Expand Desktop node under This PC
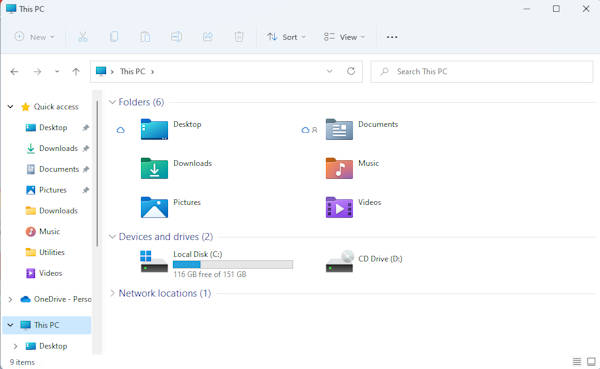 click(x=15, y=346)
